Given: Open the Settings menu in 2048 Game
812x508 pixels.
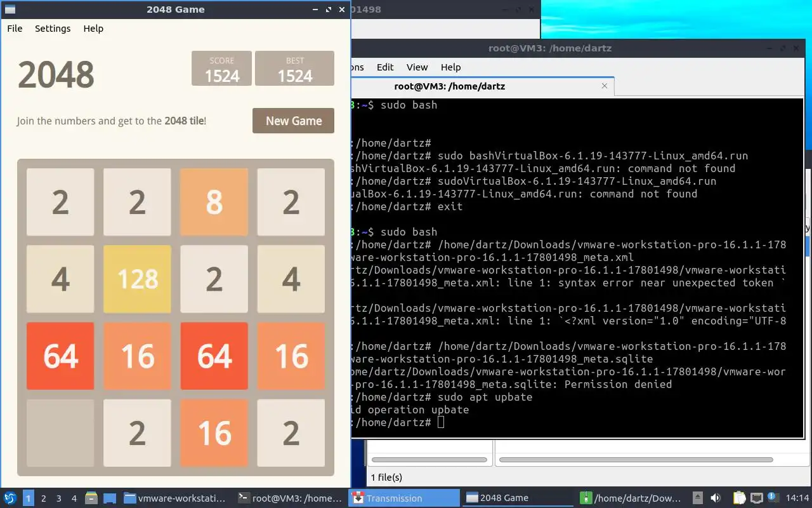Looking at the screenshot, I should [53, 29].
